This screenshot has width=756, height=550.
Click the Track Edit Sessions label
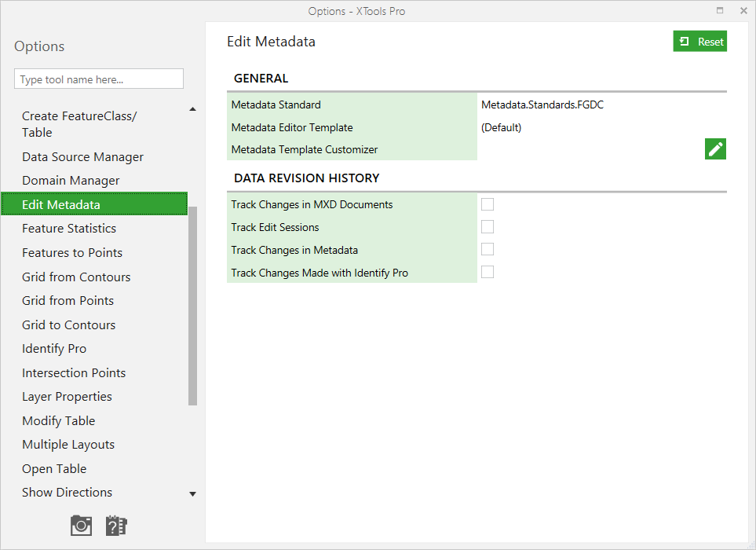click(275, 227)
